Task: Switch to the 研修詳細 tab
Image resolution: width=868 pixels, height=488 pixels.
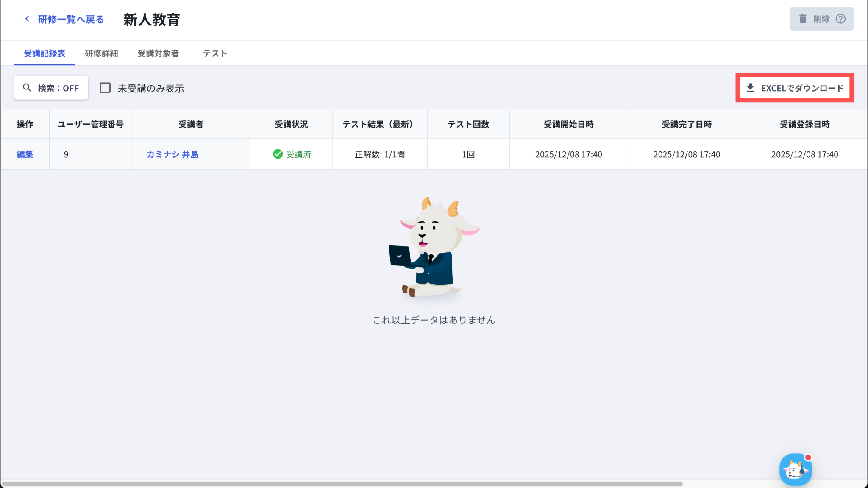Action: tap(101, 53)
